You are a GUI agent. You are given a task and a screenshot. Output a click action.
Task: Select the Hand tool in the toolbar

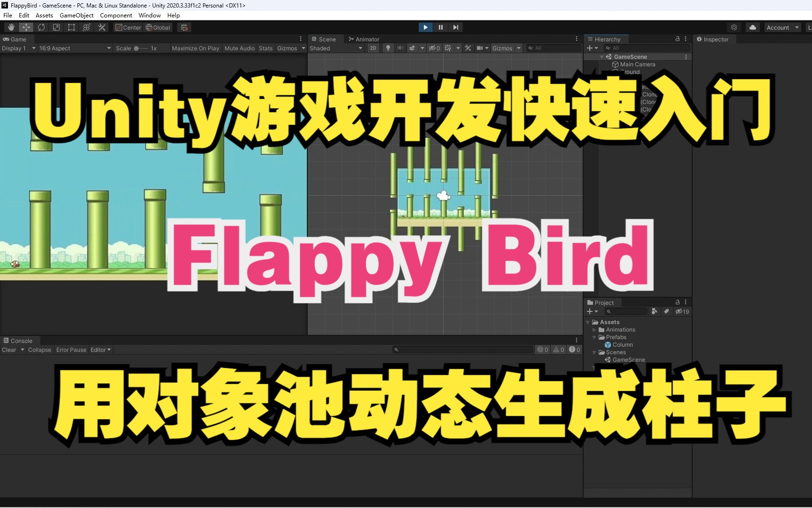[10, 27]
